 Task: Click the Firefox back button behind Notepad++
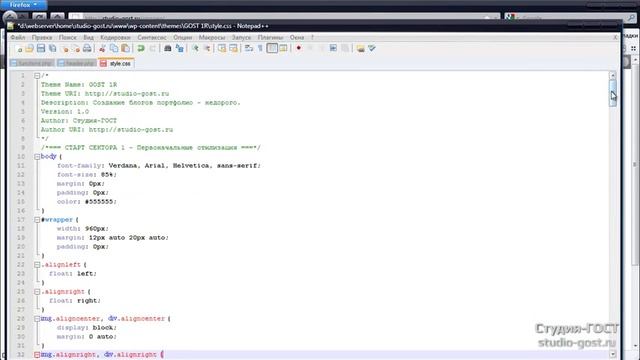coord(10,17)
